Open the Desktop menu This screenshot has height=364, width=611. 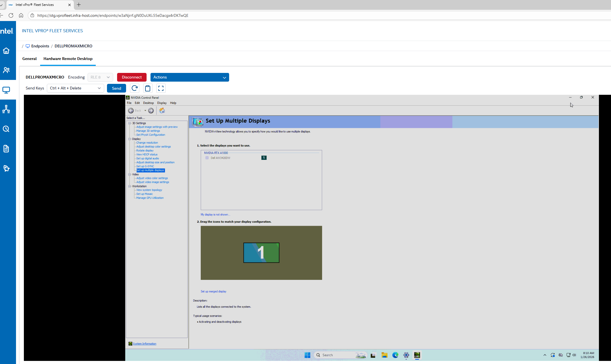tap(149, 103)
